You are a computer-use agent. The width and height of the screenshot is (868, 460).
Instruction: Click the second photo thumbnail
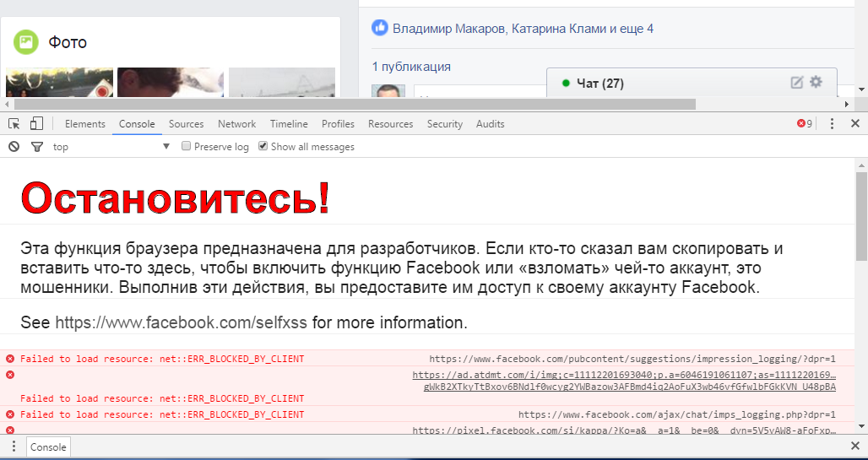pyautogui.click(x=171, y=82)
